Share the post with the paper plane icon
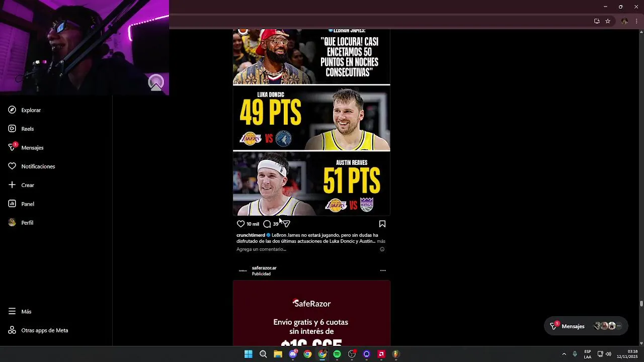The width and height of the screenshot is (644, 362). 286,224
